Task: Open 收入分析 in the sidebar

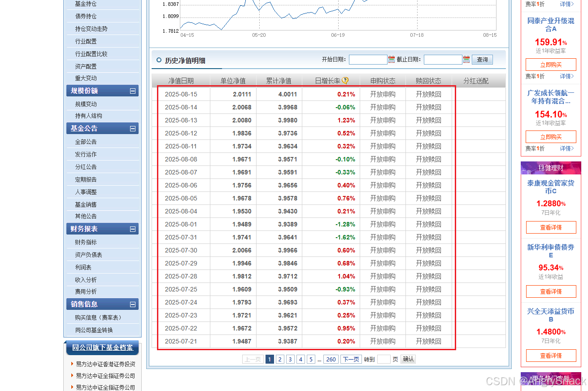Action: point(86,280)
